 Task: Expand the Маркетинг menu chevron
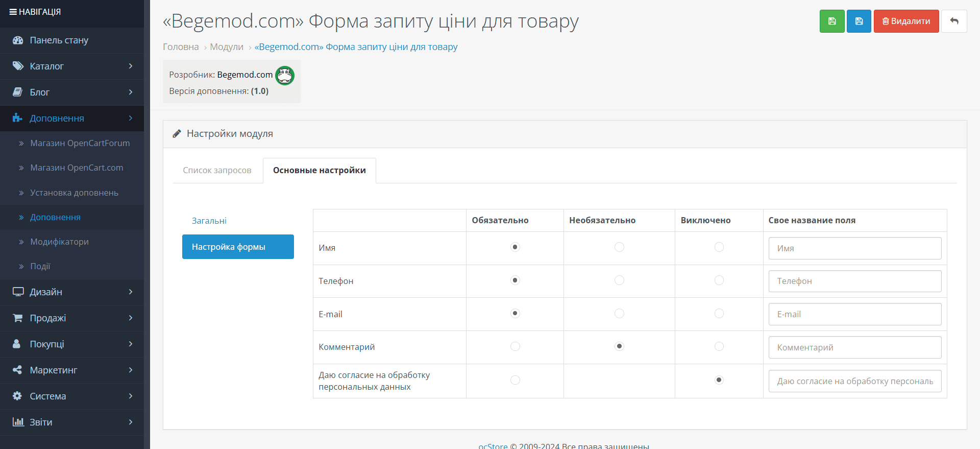click(131, 370)
